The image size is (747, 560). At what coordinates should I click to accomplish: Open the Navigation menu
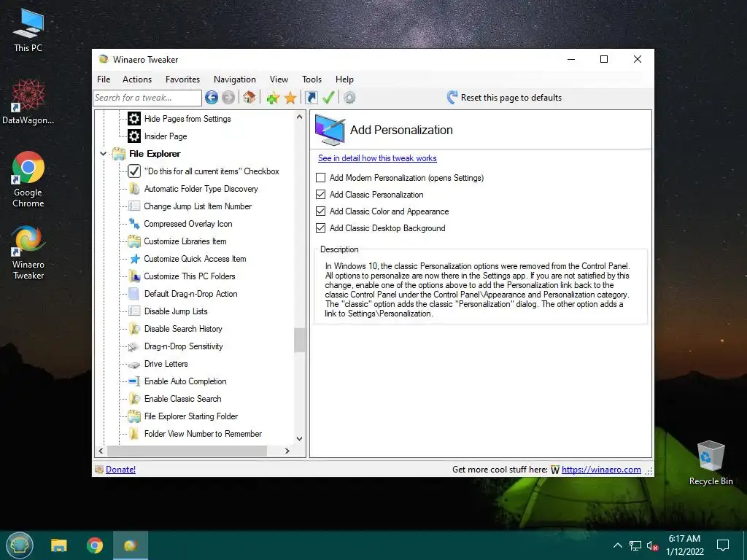point(234,79)
